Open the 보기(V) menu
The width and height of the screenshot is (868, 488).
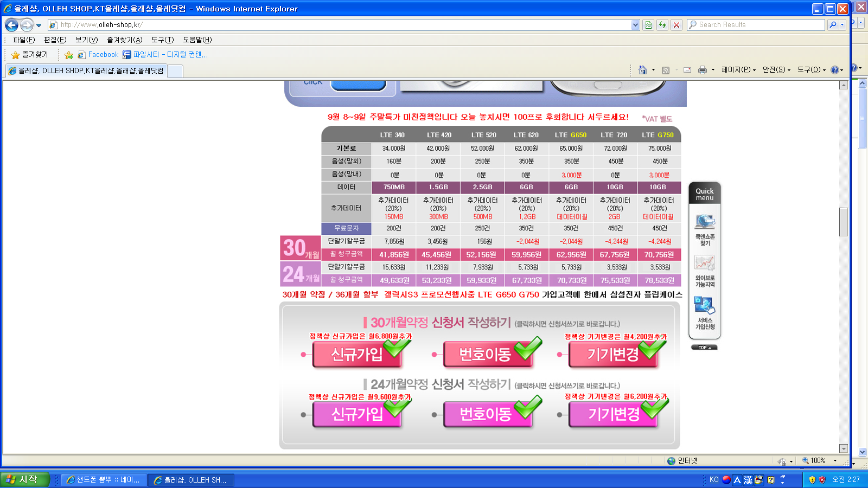click(86, 40)
